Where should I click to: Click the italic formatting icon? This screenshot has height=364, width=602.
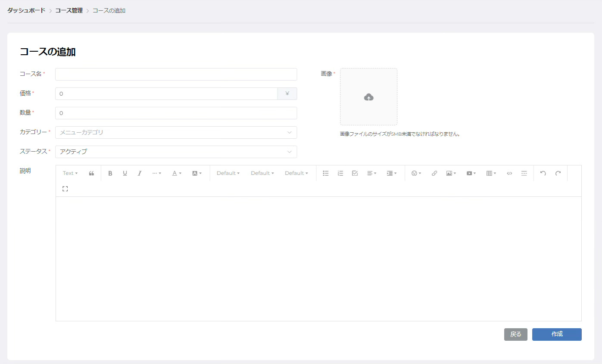[x=140, y=173]
